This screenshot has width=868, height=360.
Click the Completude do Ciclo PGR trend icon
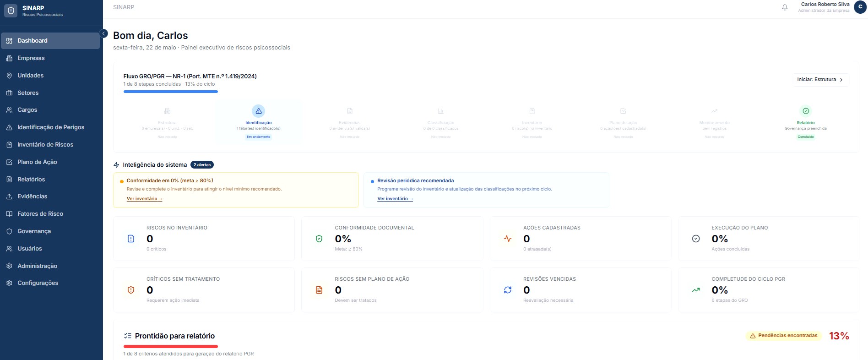click(696, 290)
